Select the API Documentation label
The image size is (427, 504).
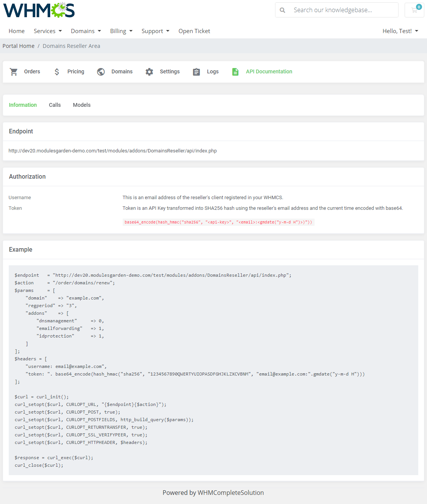[x=269, y=71]
